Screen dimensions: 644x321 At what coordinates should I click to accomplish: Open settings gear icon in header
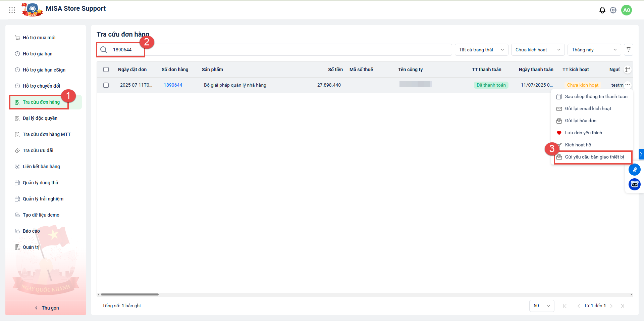click(x=613, y=10)
